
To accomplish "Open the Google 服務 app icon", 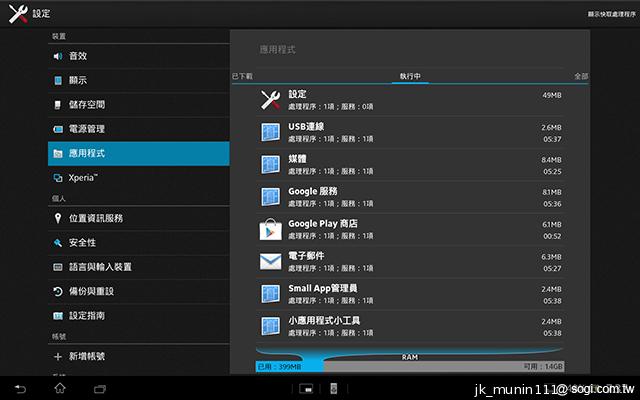I will tap(271, 197).
